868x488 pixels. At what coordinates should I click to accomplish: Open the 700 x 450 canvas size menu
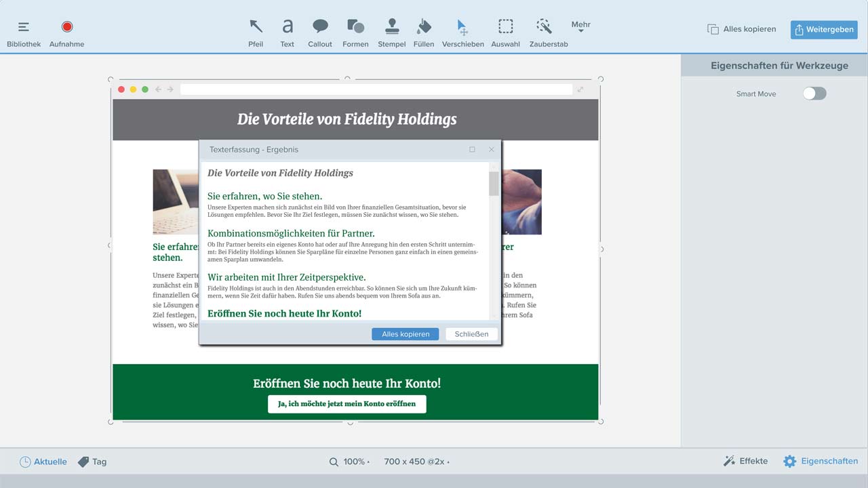416,462
